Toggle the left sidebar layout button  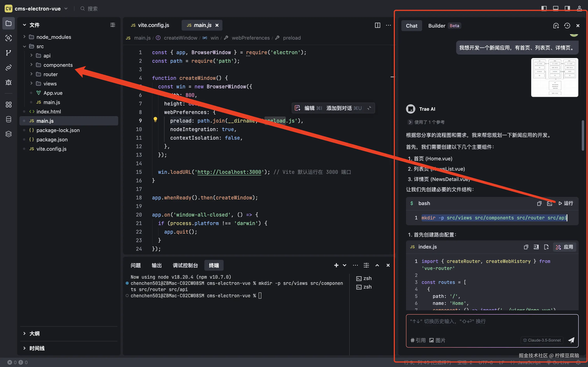[x=544, y=9]
